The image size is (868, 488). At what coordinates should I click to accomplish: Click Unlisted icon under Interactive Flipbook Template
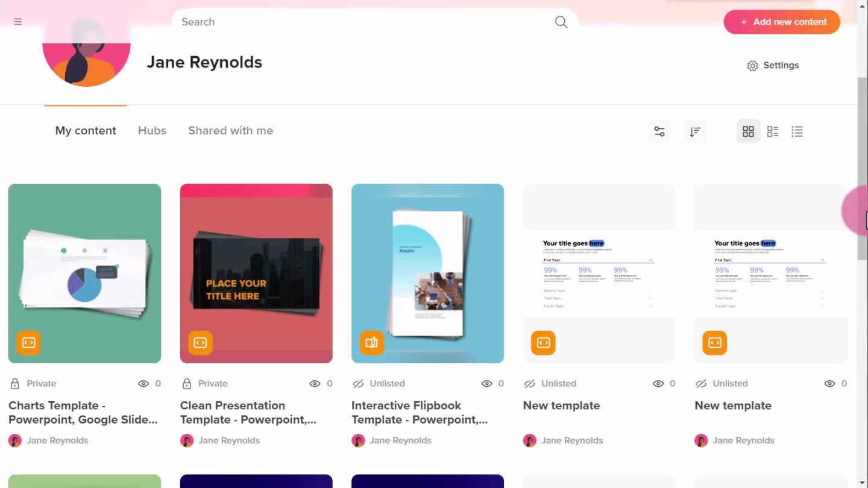[x=358, y=384]
